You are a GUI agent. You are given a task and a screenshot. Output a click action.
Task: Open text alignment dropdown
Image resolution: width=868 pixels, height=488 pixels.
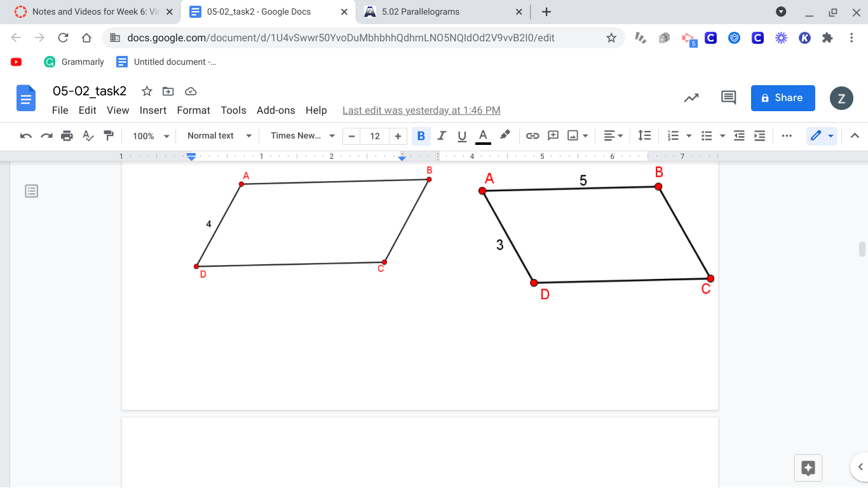[x=613, y=135]
